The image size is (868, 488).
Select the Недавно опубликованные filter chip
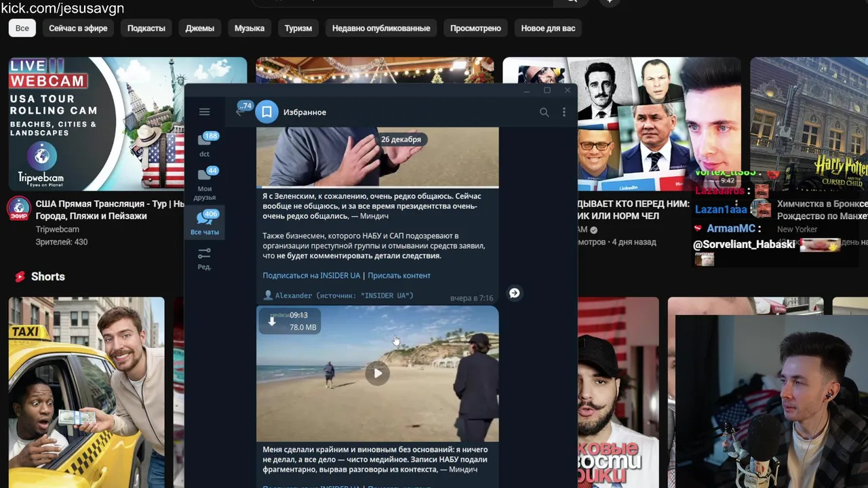click(x=381, y=28)
